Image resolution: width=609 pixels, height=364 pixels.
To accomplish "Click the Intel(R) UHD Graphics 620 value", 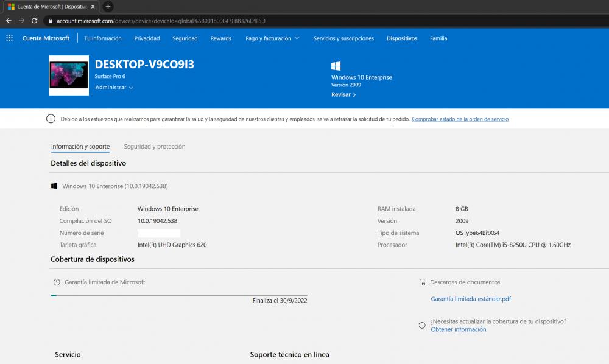I will (x=172, y=245).
